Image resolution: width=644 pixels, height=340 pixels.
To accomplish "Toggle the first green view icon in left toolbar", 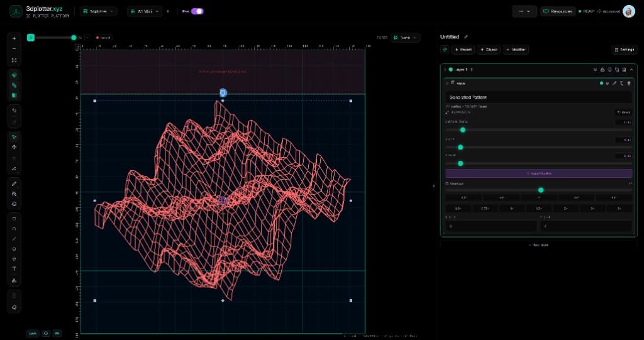I will (x=14, y=75).
